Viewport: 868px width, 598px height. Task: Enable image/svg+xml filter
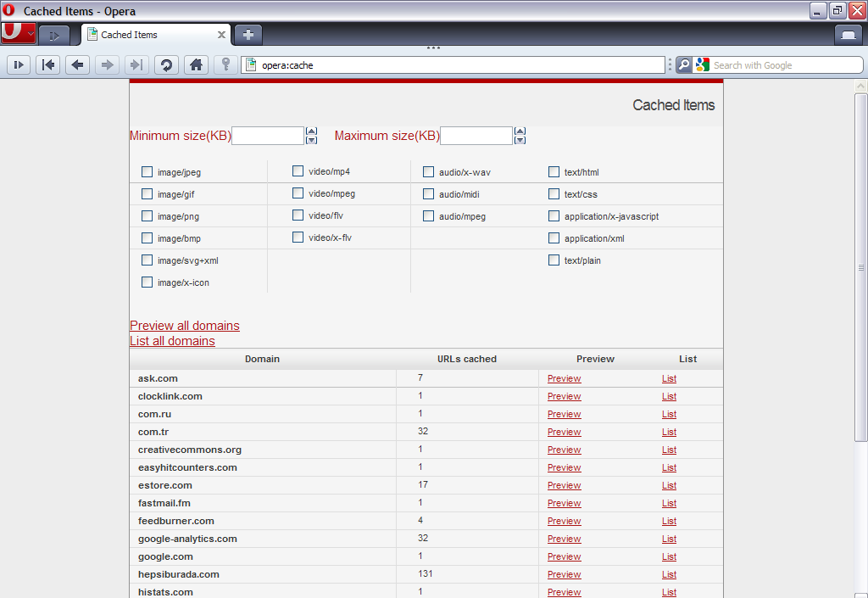point(147,260)
